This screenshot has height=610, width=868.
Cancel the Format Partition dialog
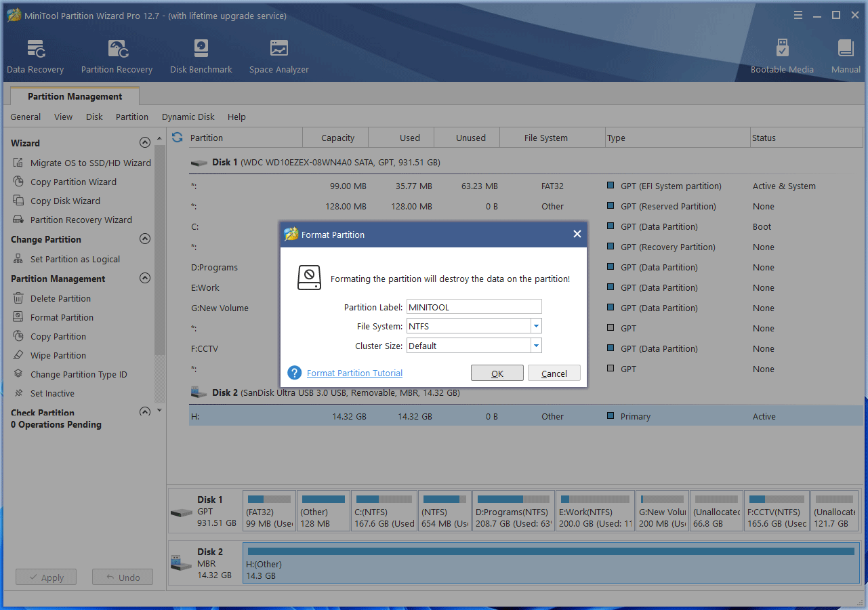click(x=554, y=373)
